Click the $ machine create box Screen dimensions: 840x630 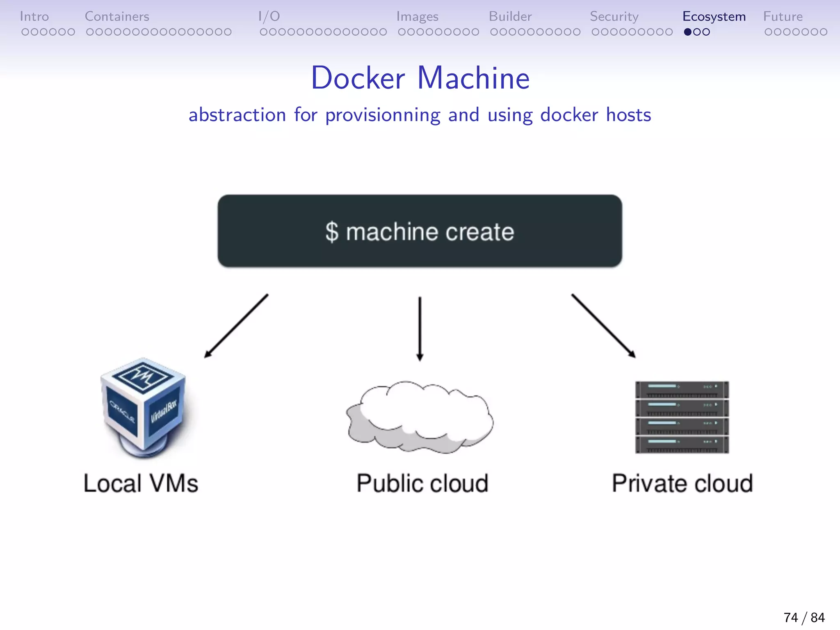[420, 231]
